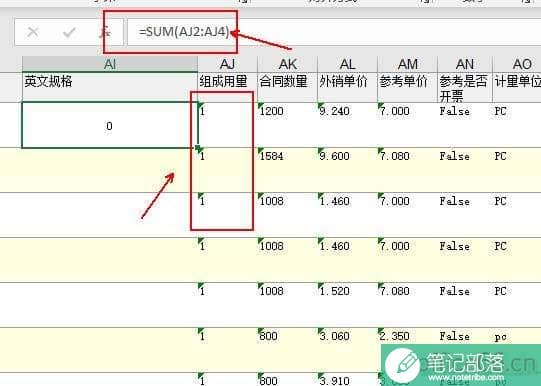Confirm the formula with the checkmark icon
The width and height of the screenshot is (541, 386).
(x=69, y=32)
